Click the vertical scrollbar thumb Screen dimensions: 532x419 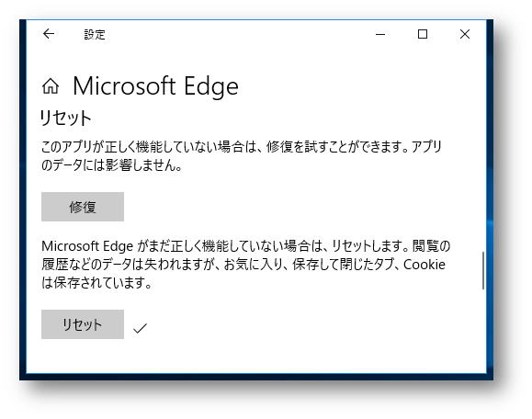click(x=483, y=270)
